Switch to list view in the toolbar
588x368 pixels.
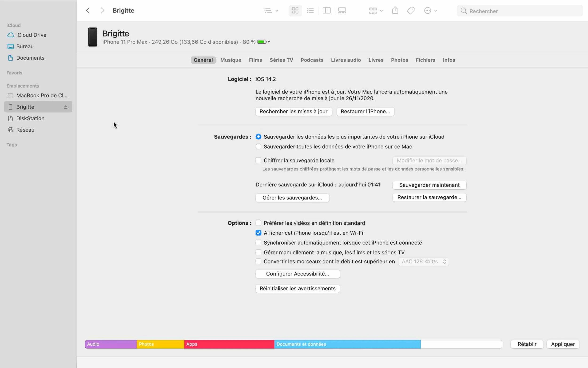[310, 10]
